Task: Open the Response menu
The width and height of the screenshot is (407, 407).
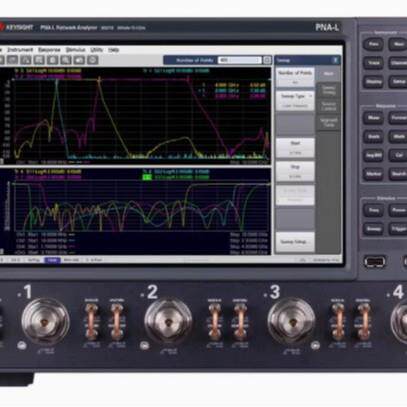Action: coord(49,50)
